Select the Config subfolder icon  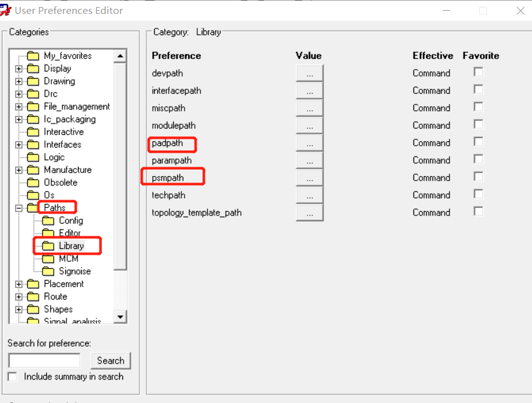tap(48, 221)
